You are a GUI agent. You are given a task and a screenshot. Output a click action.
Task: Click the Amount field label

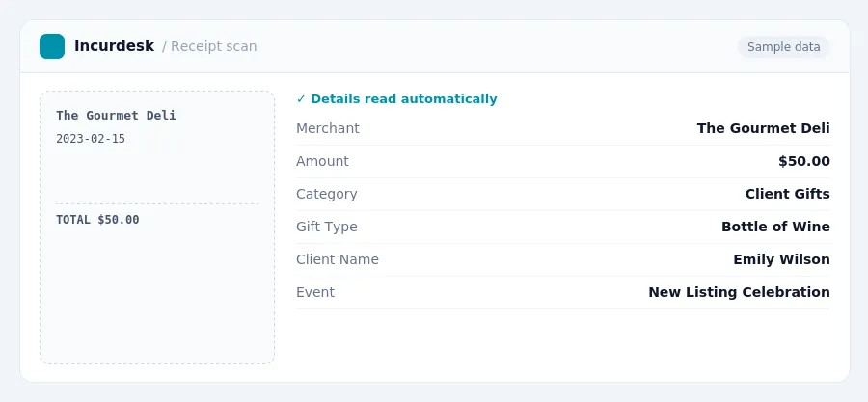322,161
